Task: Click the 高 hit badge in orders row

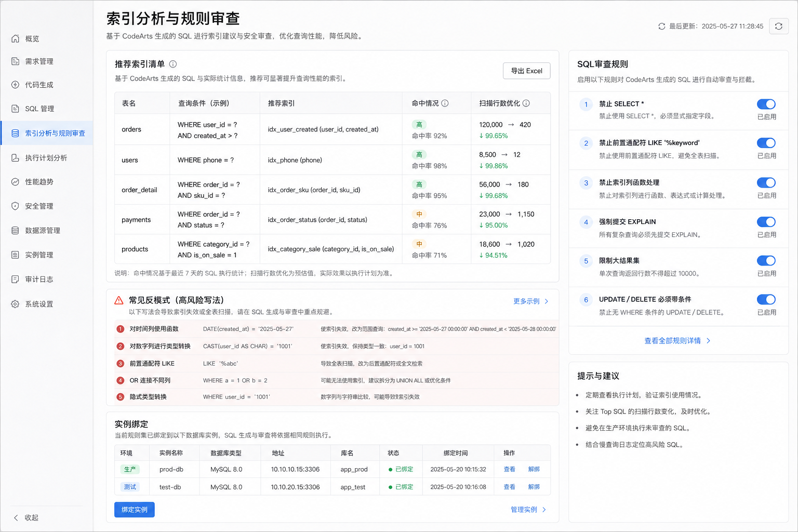Action: tap(419, 125)
